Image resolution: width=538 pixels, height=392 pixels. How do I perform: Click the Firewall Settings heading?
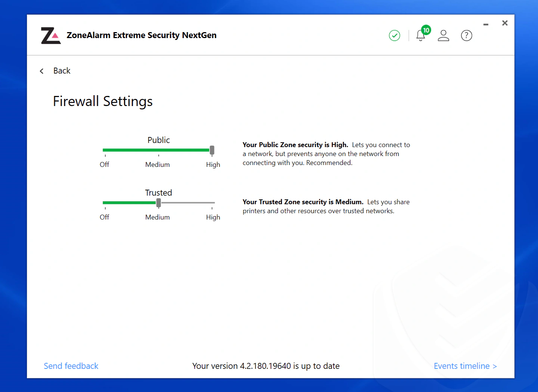click(103, 102)
